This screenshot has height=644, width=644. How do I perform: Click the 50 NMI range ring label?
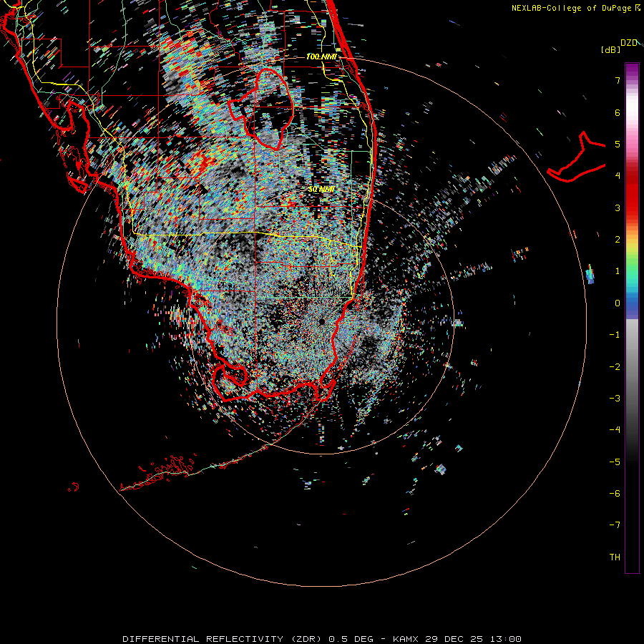[321, 190]
